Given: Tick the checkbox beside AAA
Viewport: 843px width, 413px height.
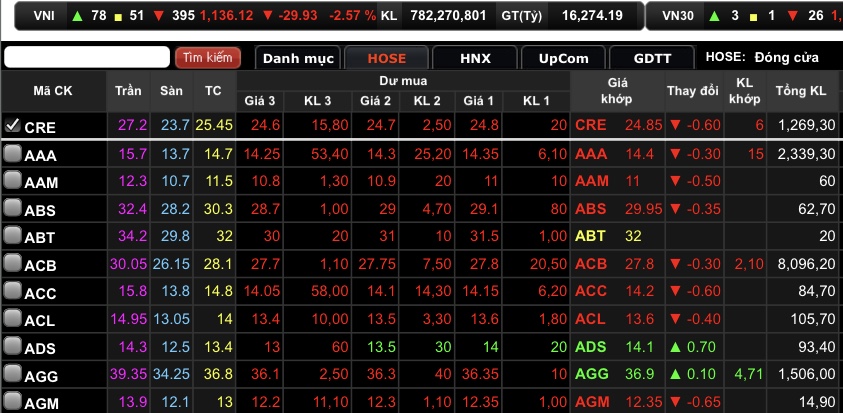Looking at the screenshot, I should click(12, 154).
